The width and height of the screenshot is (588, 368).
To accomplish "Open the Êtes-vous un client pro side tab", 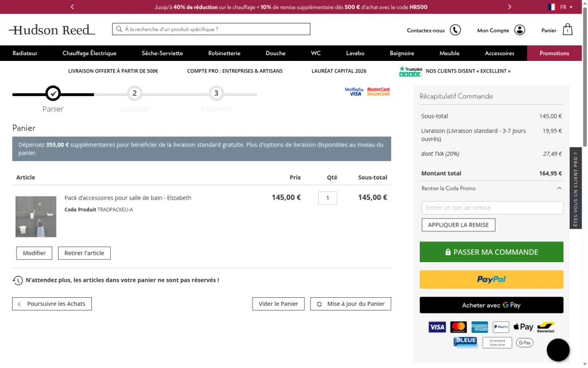I will coord(575,188).
